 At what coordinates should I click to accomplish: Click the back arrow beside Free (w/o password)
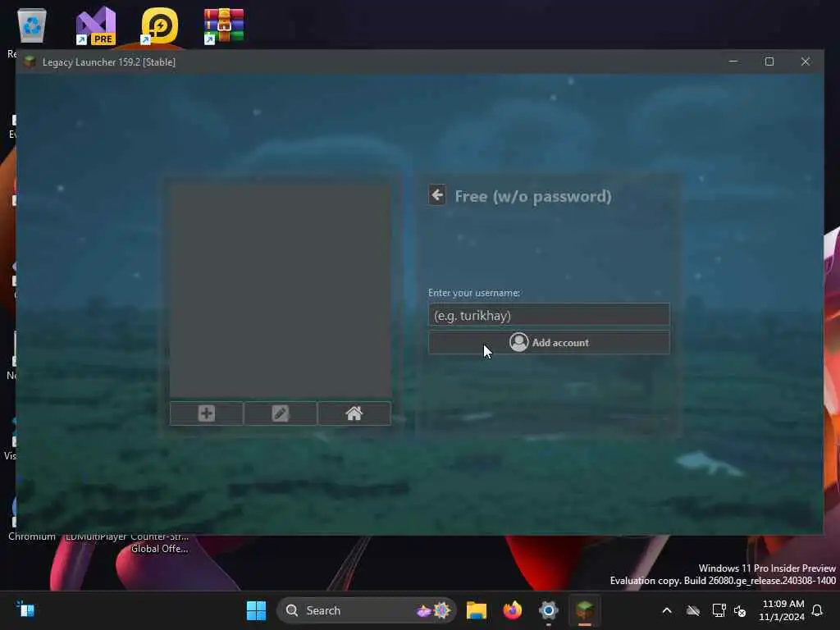[x=437, y=195]
